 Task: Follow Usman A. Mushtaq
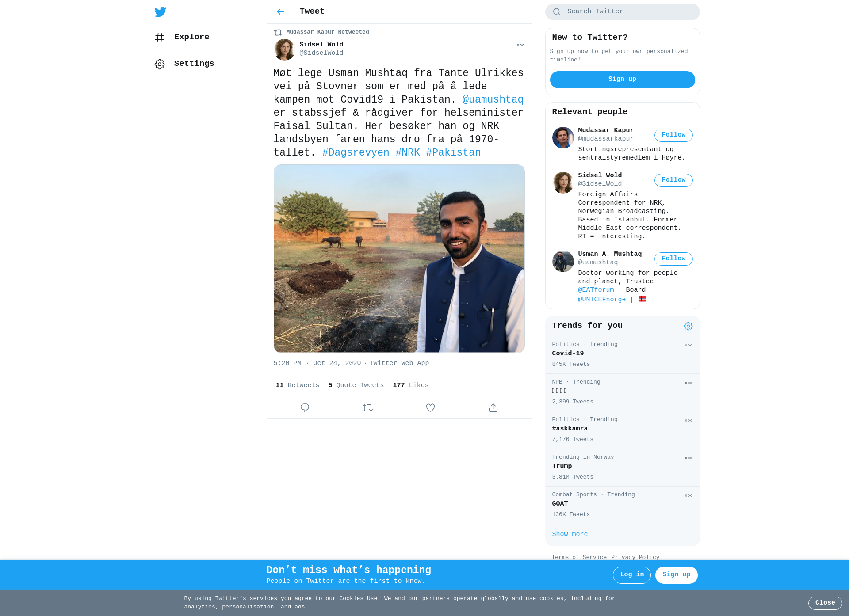pos(673,259)
